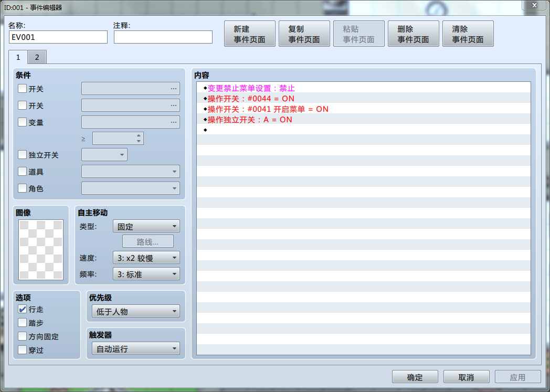Cancel with the 取消 button
The width and height of the screenshot is (550, 392).
(466, 377)
